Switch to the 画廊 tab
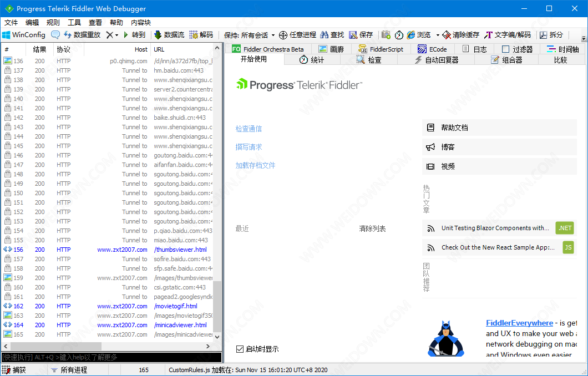Viewport: 588px width, 376px height. tap(331, 49)
